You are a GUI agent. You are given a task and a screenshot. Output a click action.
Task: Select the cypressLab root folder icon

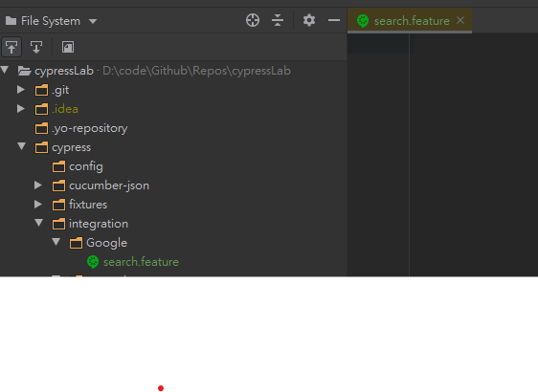coord(24,71)
